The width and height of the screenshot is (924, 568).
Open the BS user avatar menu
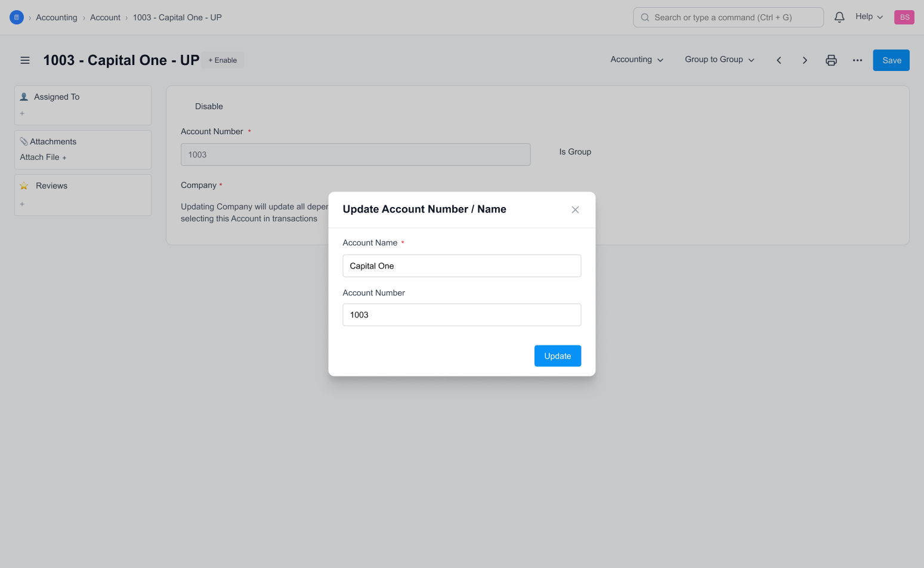904,17
